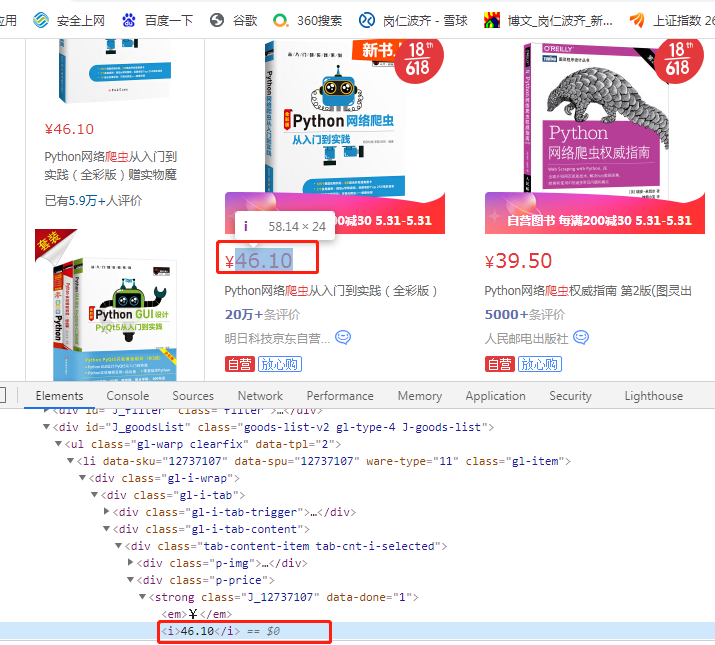Click the Python网络爬虫 robot book cover
Viewport: 715px width, 645px height.
pyautogui.click(x=335, y=118)
